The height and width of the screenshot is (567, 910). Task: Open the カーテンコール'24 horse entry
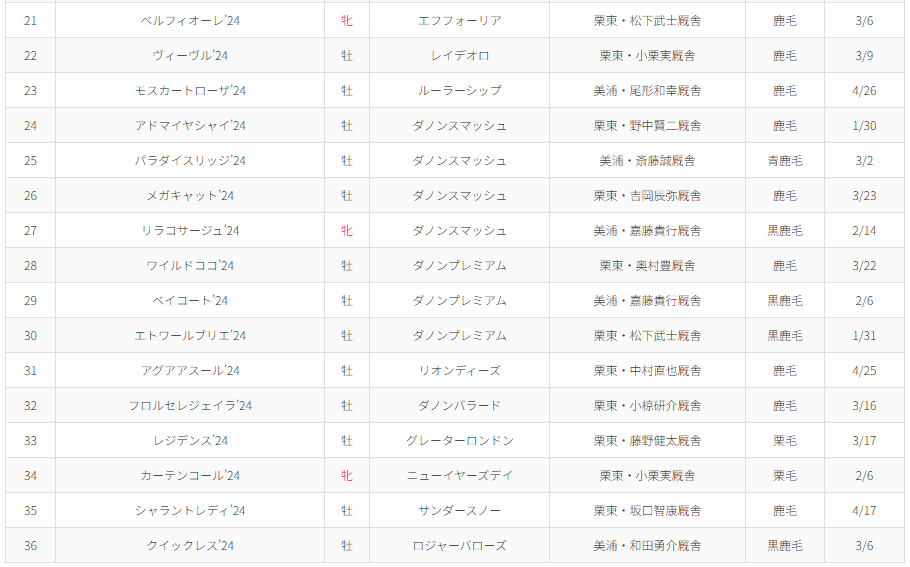190,475
